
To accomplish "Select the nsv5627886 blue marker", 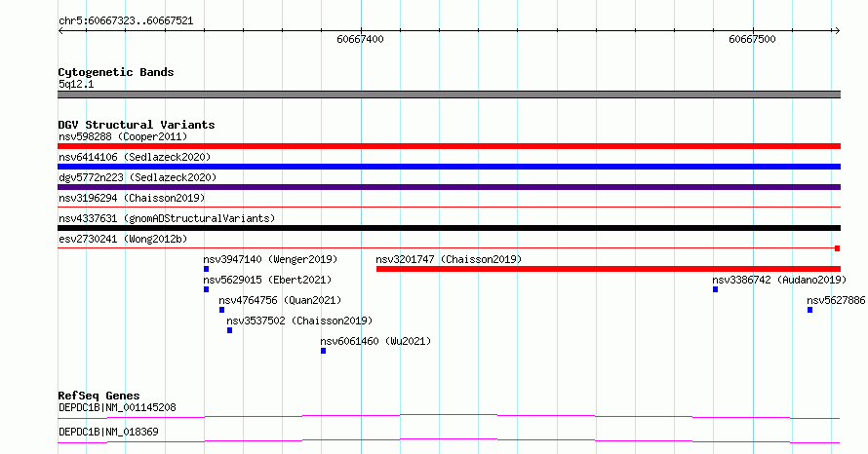I will point(809,310).
